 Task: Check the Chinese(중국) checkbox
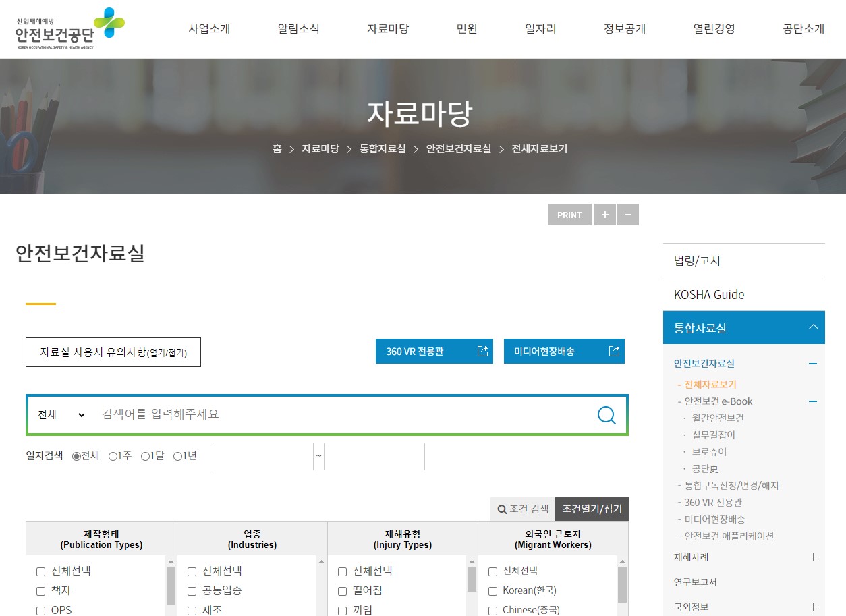coord(493,611)
